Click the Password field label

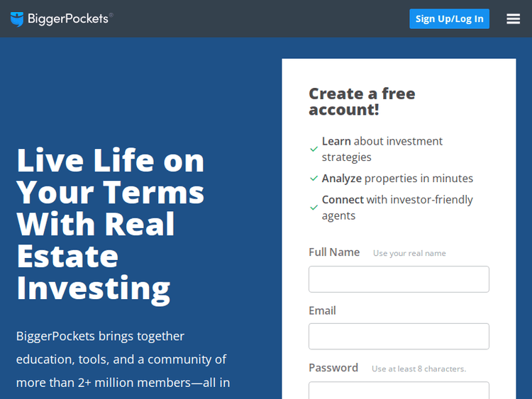333,368
